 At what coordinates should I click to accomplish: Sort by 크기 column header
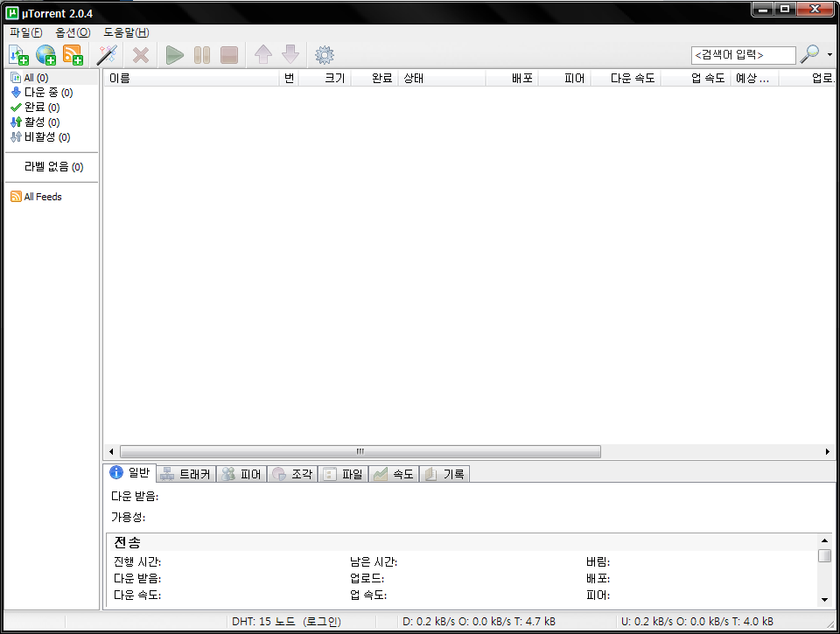pos(325,78)
